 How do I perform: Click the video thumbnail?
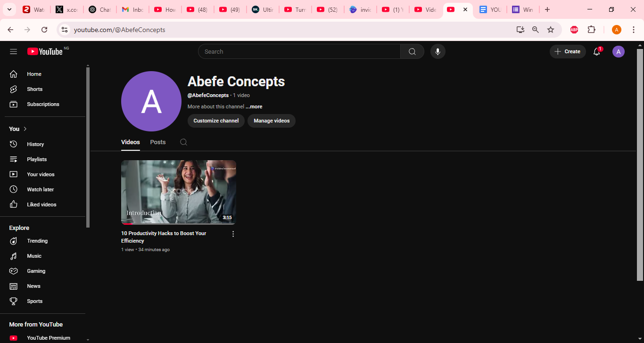[x=179, y=192]
